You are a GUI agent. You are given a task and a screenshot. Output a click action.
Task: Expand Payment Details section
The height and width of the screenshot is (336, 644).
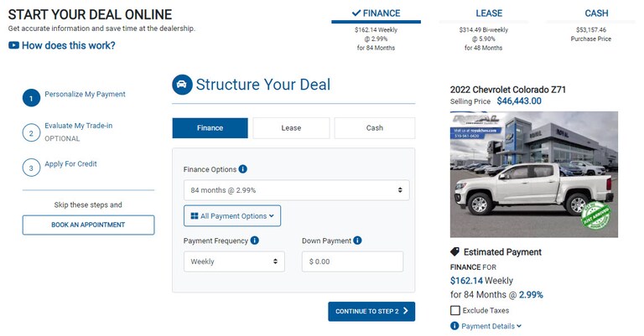[x=491, y=326]
